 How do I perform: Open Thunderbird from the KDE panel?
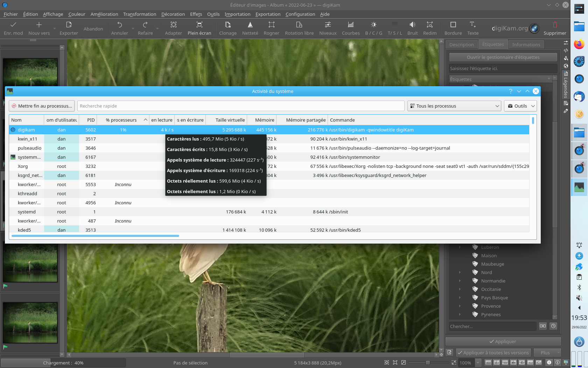point(579,96)
